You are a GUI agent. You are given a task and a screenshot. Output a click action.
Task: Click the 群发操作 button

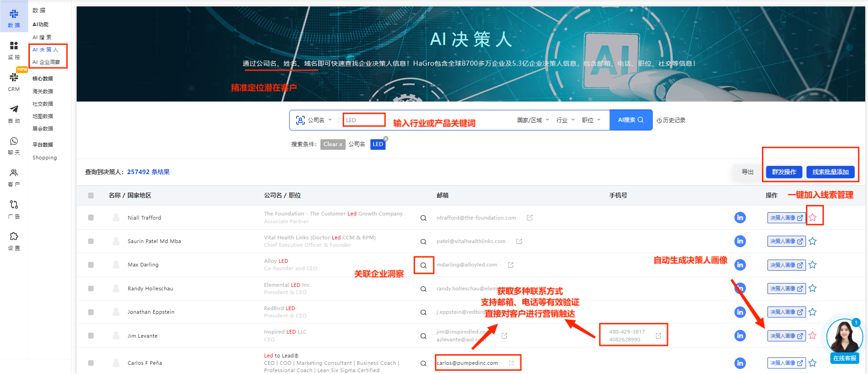pyautogui.click(x=784, y=172)
